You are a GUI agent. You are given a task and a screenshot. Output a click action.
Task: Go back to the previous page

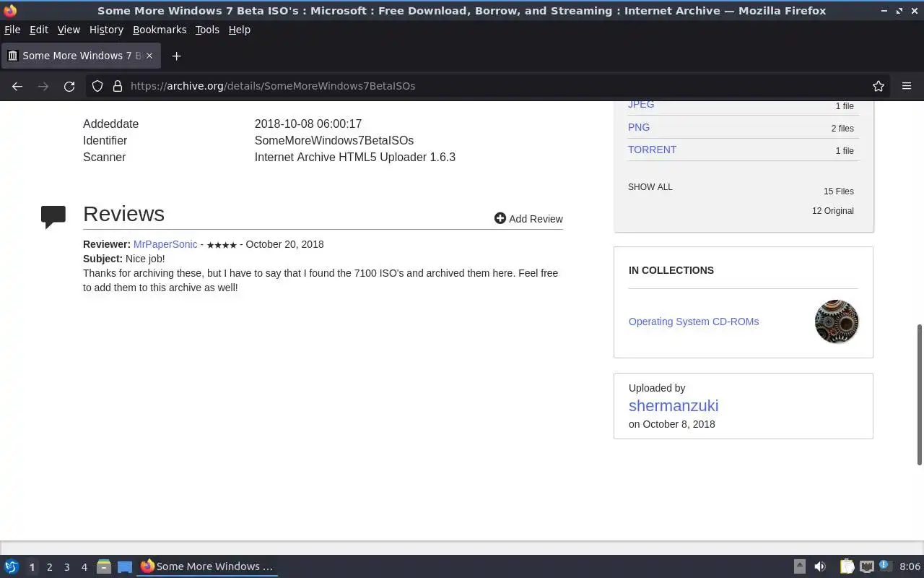click(x=17, y=86)
